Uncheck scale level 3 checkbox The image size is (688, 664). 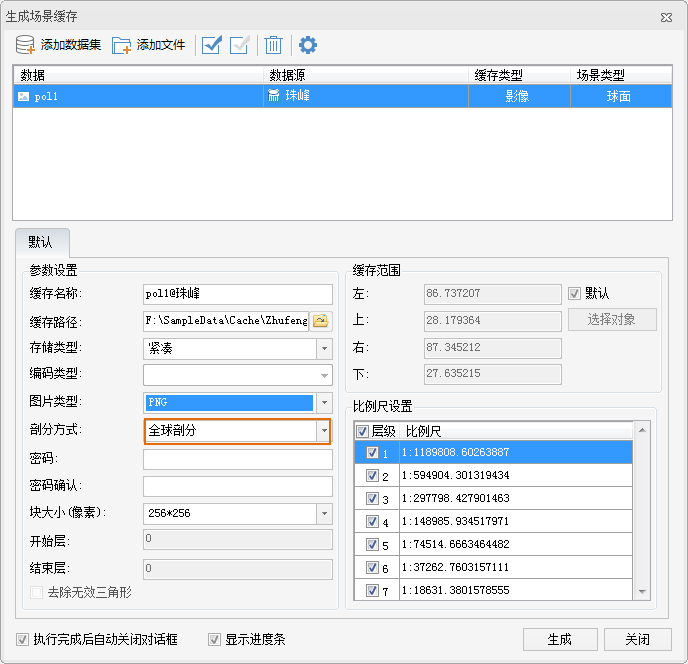[372, 499]
